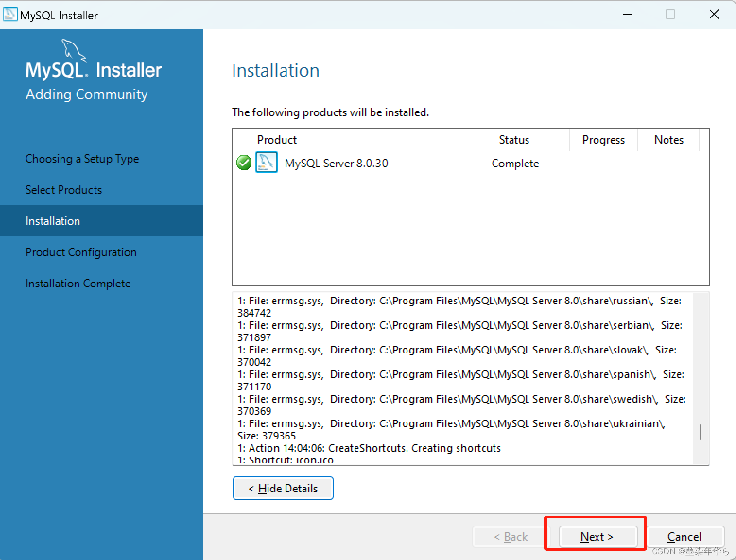736x560 pixels.
Task: Click the log line for share\slovak
Action: click(457, 356)
